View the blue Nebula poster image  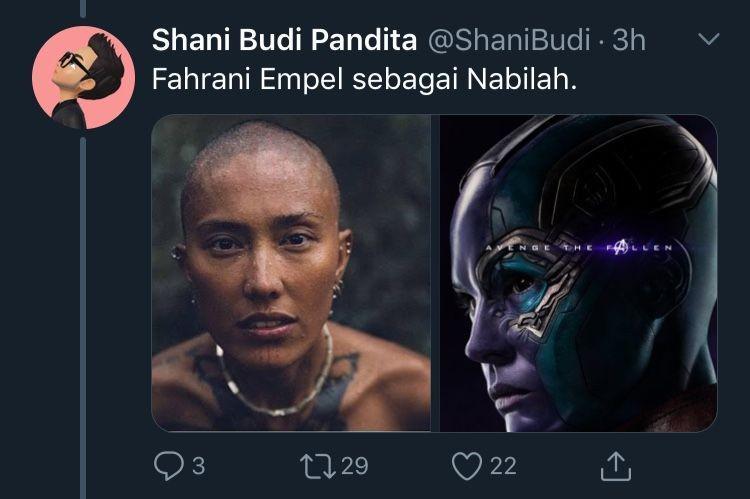(x=578, y=273)
